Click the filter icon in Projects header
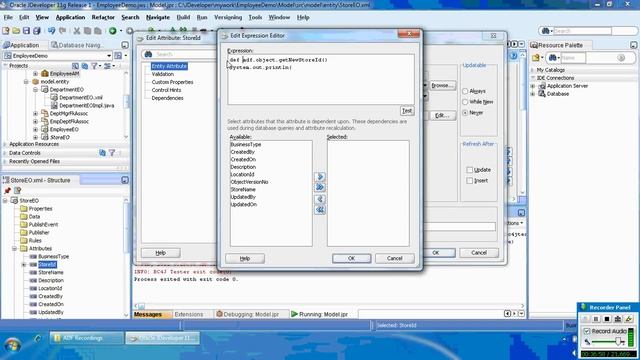The image size is (640, 360). point(95,66)
